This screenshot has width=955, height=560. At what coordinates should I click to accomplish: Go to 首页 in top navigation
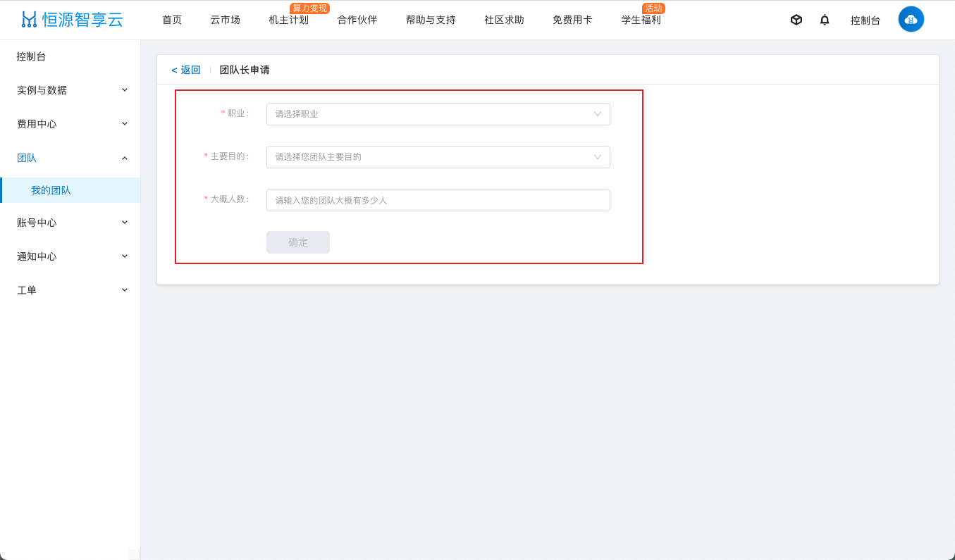pos(172,20)
